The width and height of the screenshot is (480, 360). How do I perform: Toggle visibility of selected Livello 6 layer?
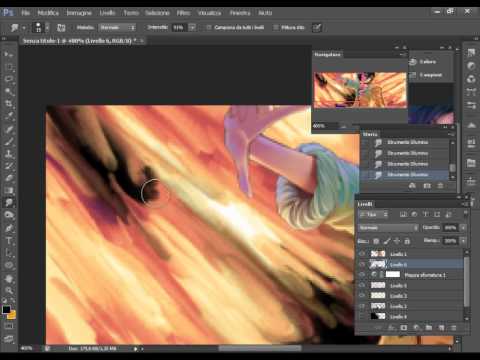coord(362,265)
